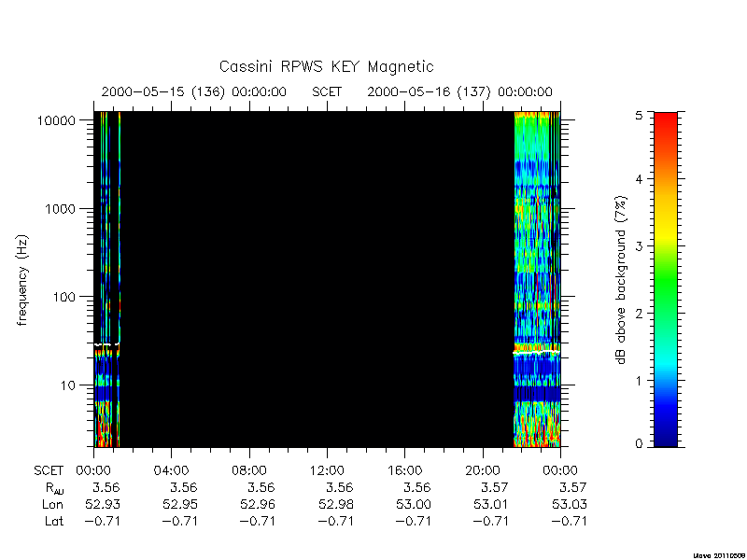Click the "dB above background (7%)" colorbar label
Viewport: 747px width, 560px height.
621,280
